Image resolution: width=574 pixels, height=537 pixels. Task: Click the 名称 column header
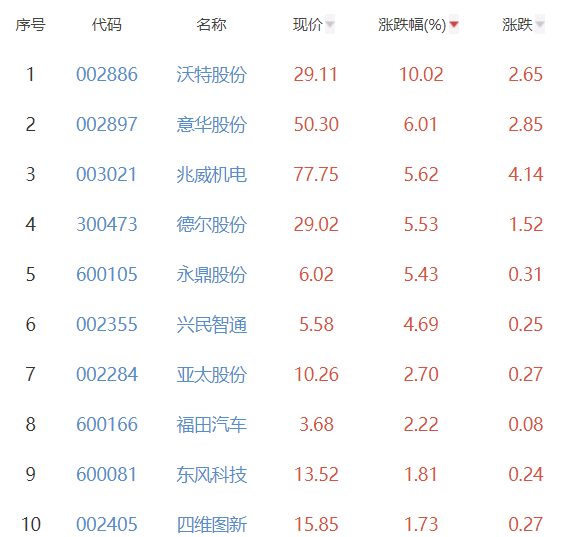point(211,25)
